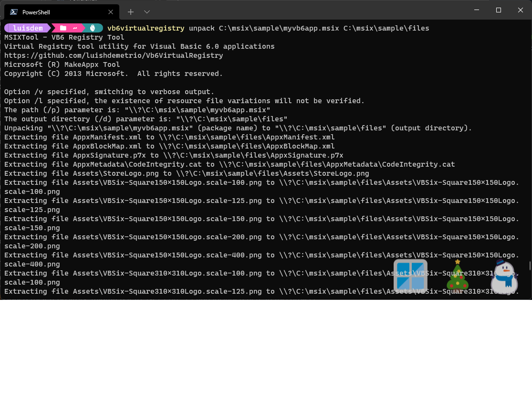
Task: Click the CodeIntegrity.cat extraction line
Action: click(229, 164)
